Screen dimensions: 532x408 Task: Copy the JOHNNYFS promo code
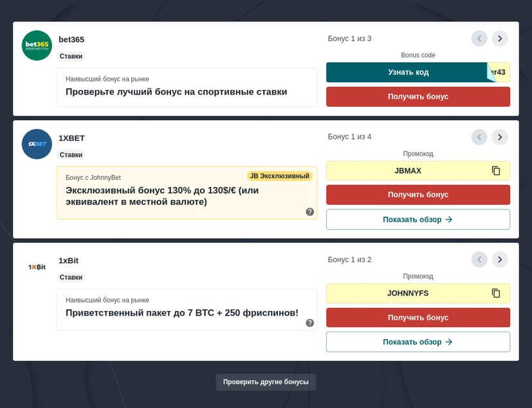click(495, 294)
